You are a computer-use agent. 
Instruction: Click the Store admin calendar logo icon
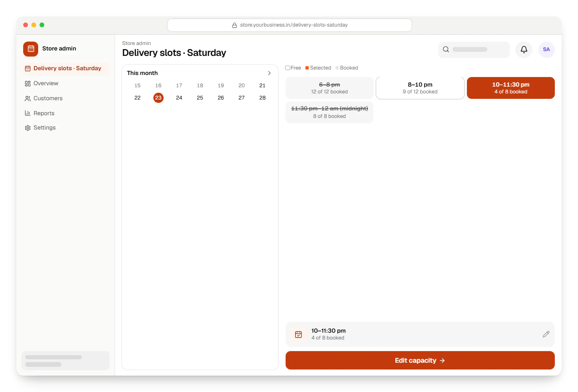pyautogui.click(x=31, y=49)
